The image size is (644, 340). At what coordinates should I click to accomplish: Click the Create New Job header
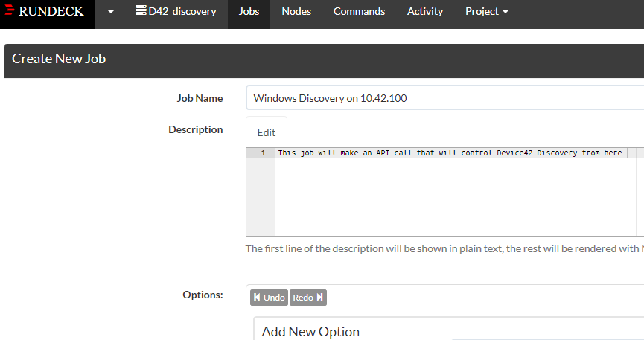point(59,59)
